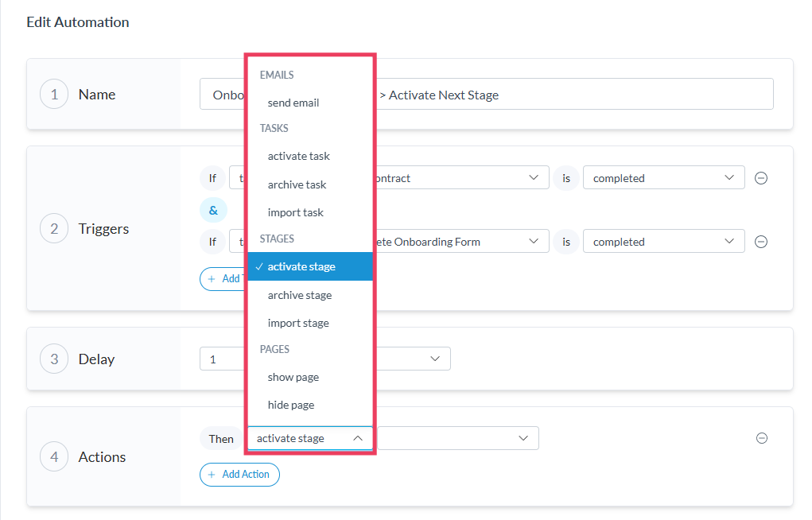Click the automation Name text field
The width and height of the screenshot is (812, 520).
click(573, 95)
